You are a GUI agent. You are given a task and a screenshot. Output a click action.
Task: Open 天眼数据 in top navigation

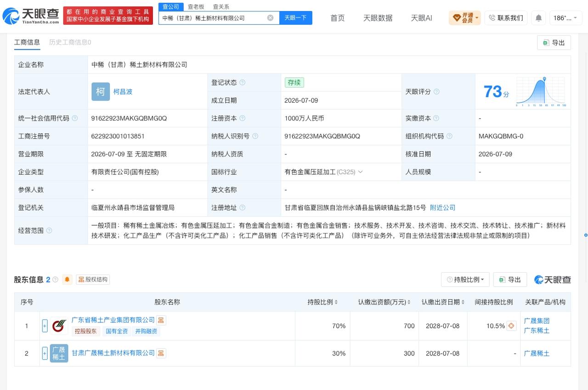click(378, 18)
